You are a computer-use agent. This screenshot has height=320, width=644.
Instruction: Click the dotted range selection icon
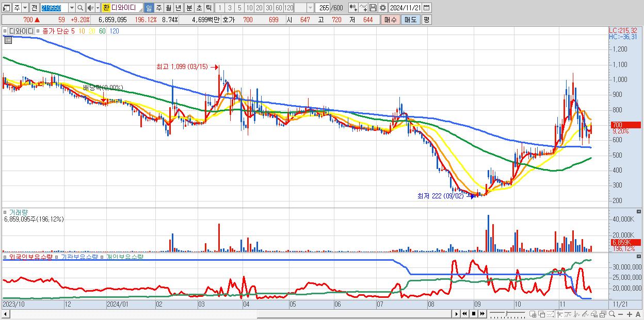pyautogui.click(x=550, y=314)
